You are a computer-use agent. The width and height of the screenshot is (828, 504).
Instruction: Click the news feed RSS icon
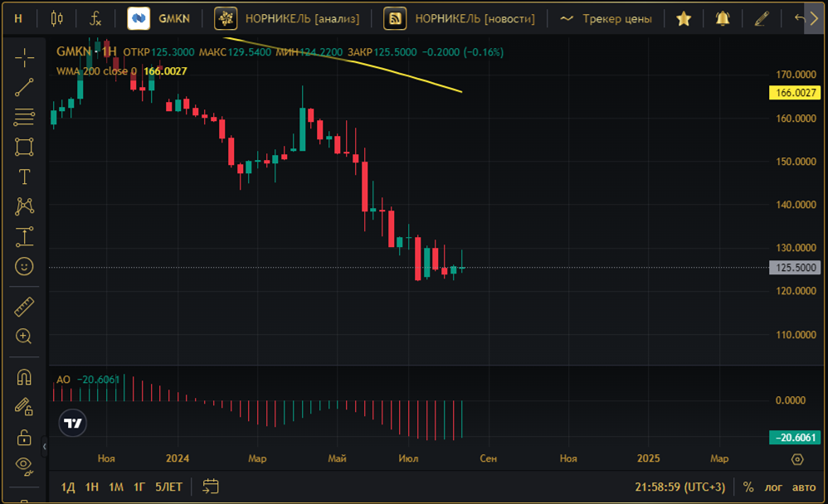[395, 18]
